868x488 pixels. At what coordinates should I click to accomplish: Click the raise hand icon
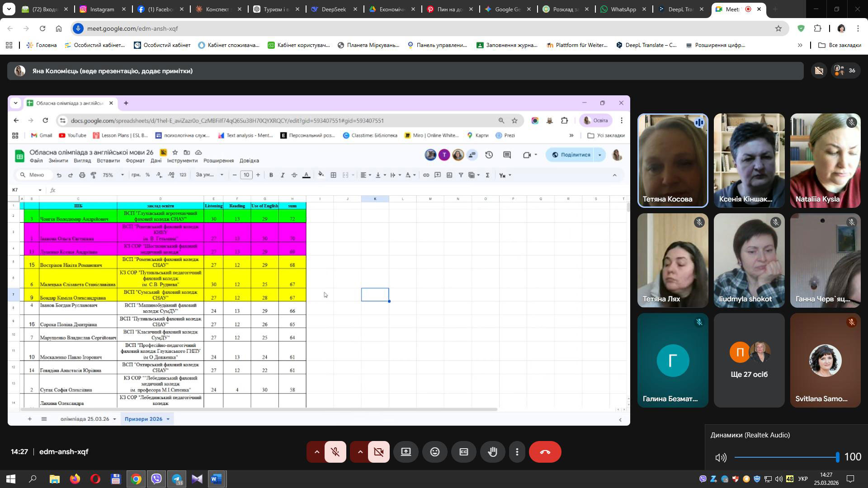point(492,452)
